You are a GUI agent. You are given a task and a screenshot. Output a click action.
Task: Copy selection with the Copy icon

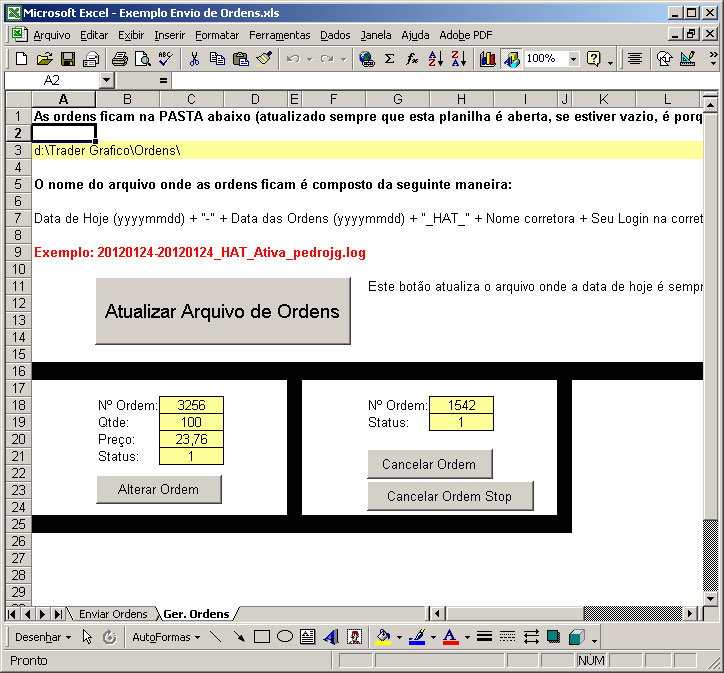coord(217,59)
